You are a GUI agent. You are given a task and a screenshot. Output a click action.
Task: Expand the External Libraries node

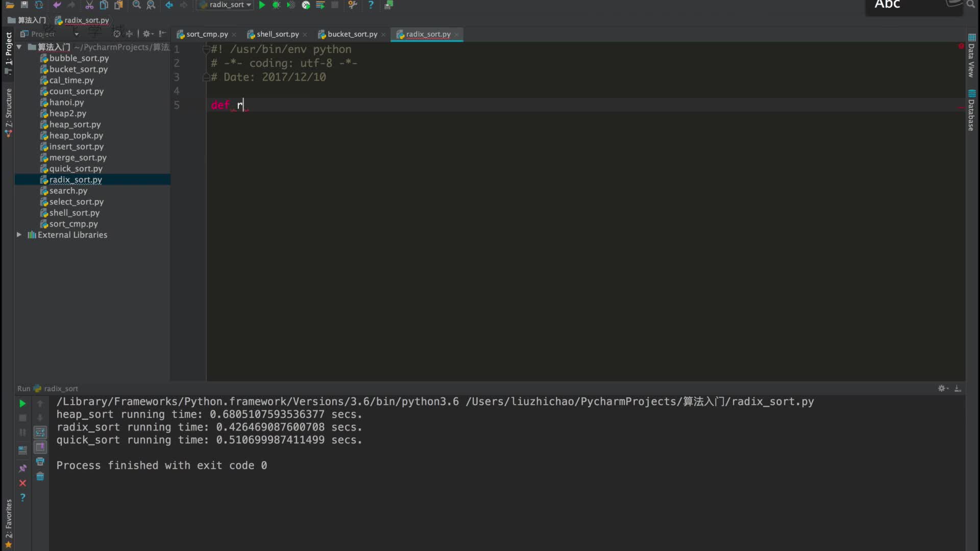click(x=19, y=235)
